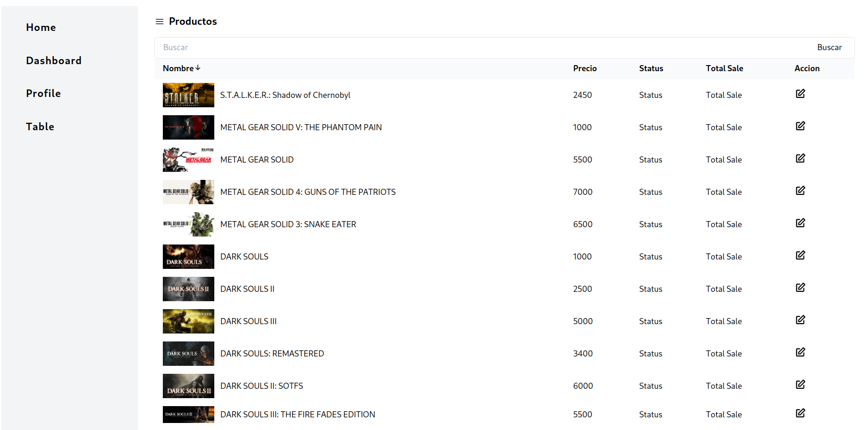Screen dimensions: 868x430
Task: Click DARK SOULS III yellow thumbnail
Action: coord(189,321)
